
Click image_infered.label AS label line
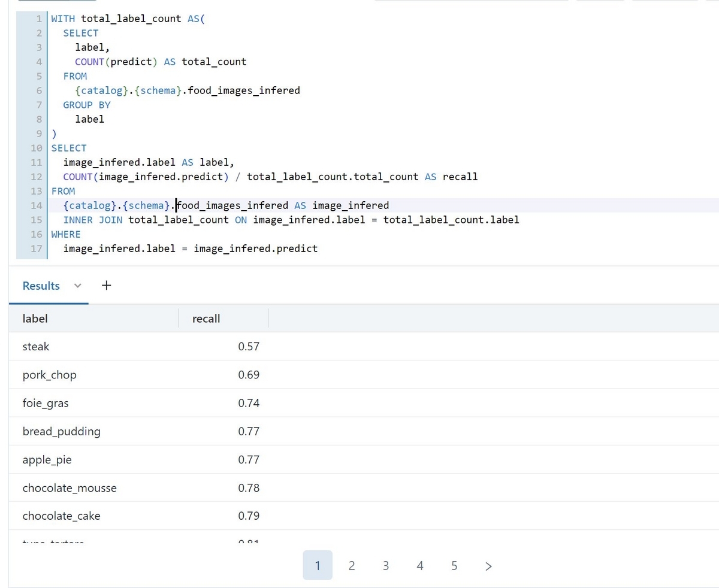(x=149, y=162)
